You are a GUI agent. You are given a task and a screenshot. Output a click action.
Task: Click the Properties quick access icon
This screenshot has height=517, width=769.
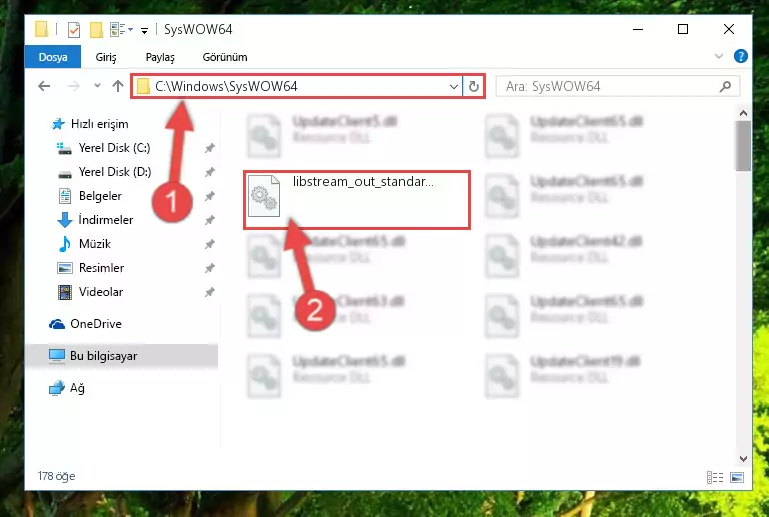[x=74, y=30]
